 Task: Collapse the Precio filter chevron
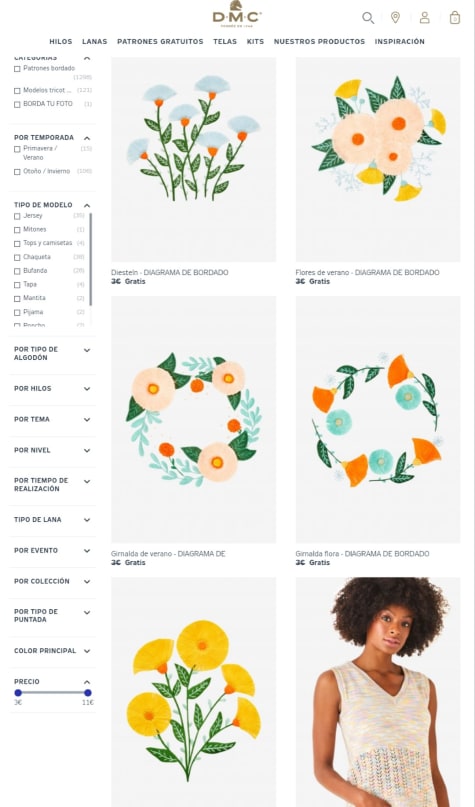tap(87, 682)
